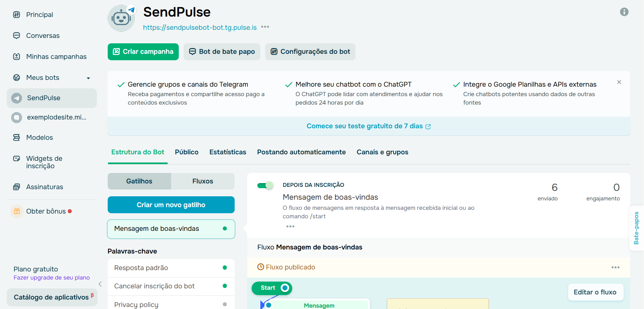The width and height of the screenshot is (644, 309).
Task: Click the Start node in flow
Action: tap(272, 288)
